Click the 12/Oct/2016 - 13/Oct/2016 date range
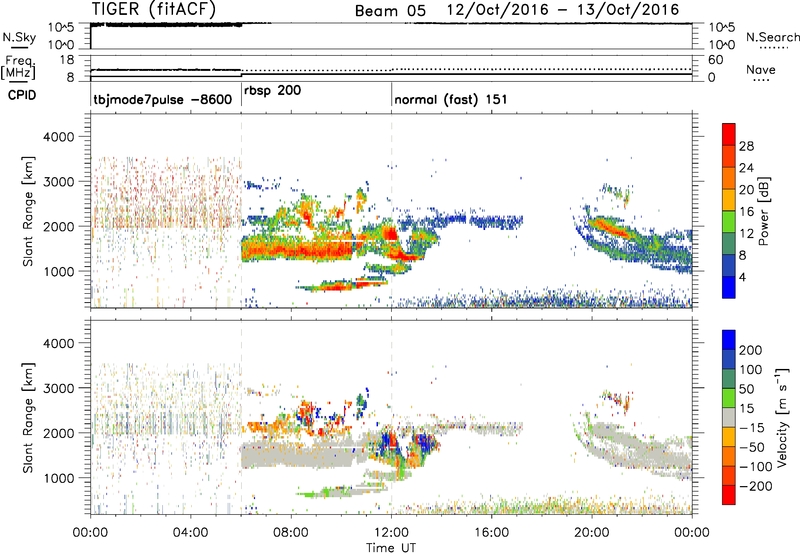The width and height of the screenshot is (800, 554). (563, 10)
